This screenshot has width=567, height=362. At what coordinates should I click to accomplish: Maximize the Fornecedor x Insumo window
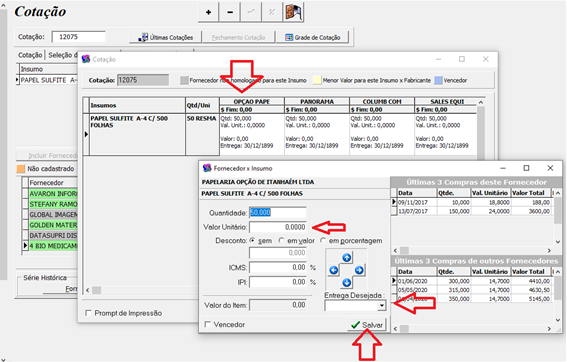coord(526,168)
